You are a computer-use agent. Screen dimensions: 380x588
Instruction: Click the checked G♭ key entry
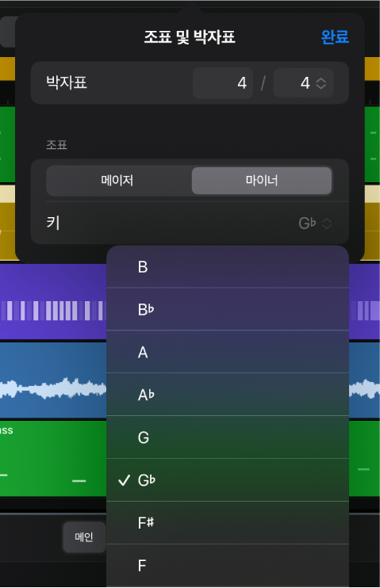(228, 480)
